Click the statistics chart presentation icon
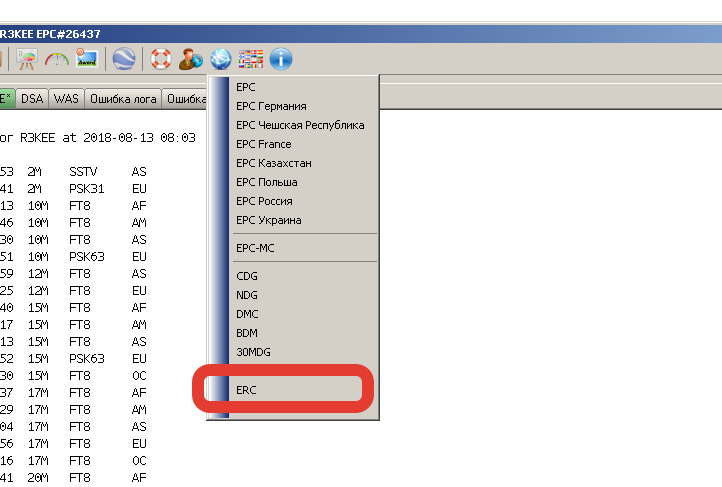This screenshot has width=722, height=487. (x=26, y=59)
